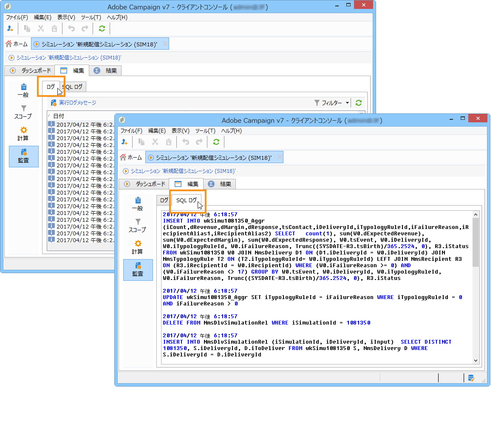Viewport: 504px width, 435px height.
Task: Click the copy icon in back window toolbar
Action: [27, 28]
